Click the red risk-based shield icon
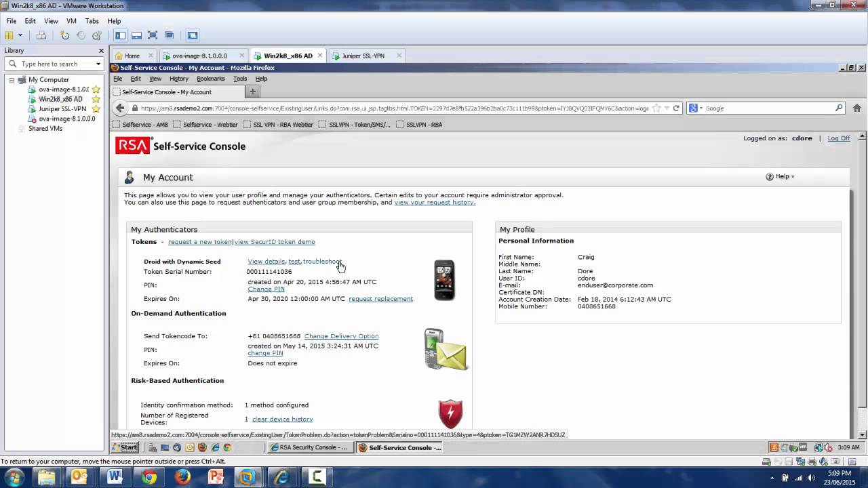This screenshot has width=868, height=488. (450, 414)
